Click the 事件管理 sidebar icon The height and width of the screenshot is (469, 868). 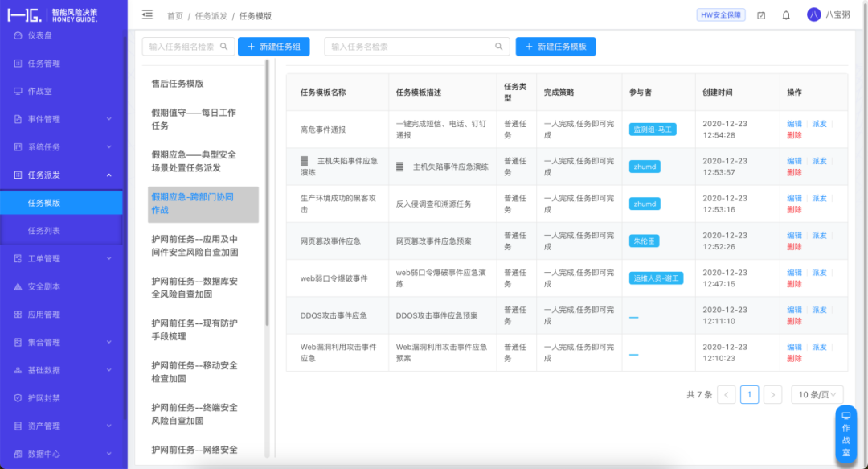18,119
